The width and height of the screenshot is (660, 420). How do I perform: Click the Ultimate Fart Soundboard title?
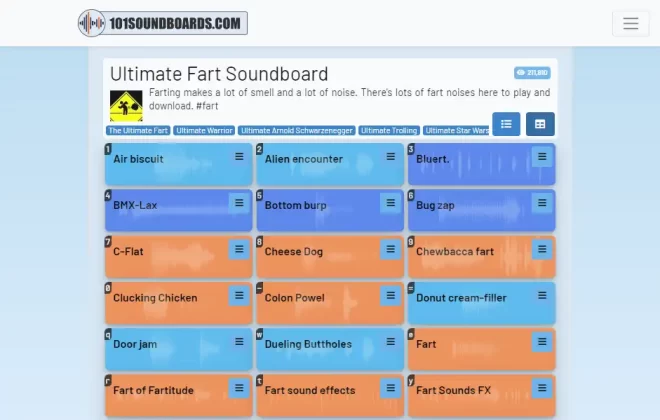click(x=219, y=74)
